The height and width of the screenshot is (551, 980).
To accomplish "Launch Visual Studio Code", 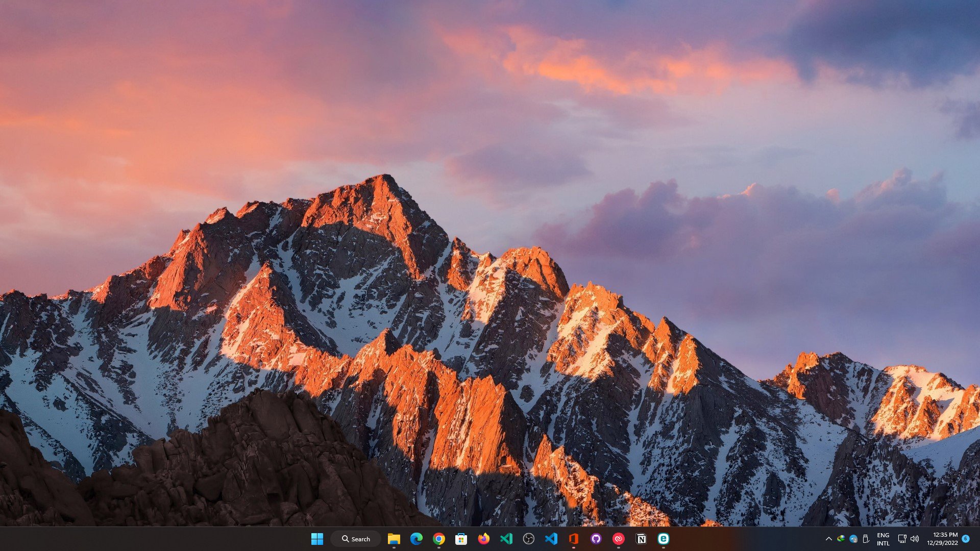I will click(551, 539).
